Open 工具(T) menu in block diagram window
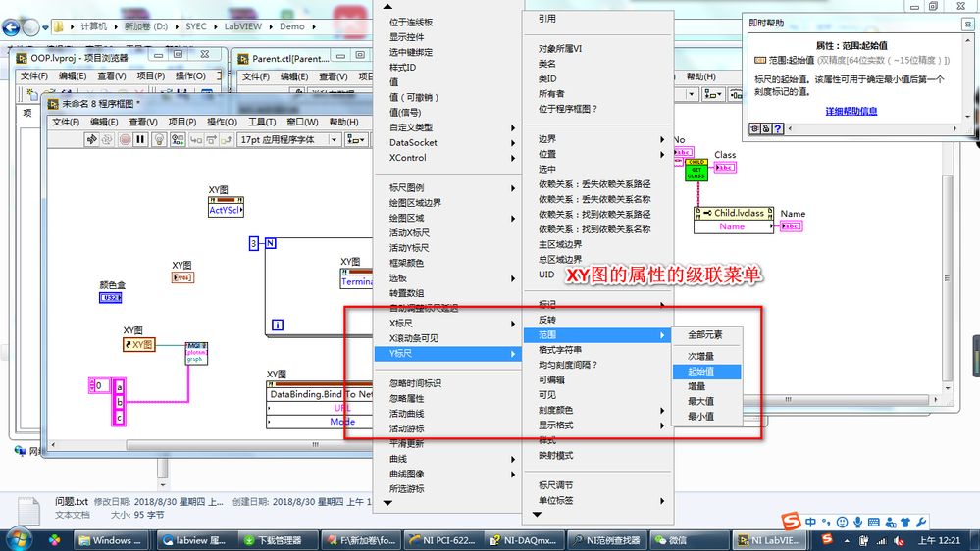 [x=262, y=122]
